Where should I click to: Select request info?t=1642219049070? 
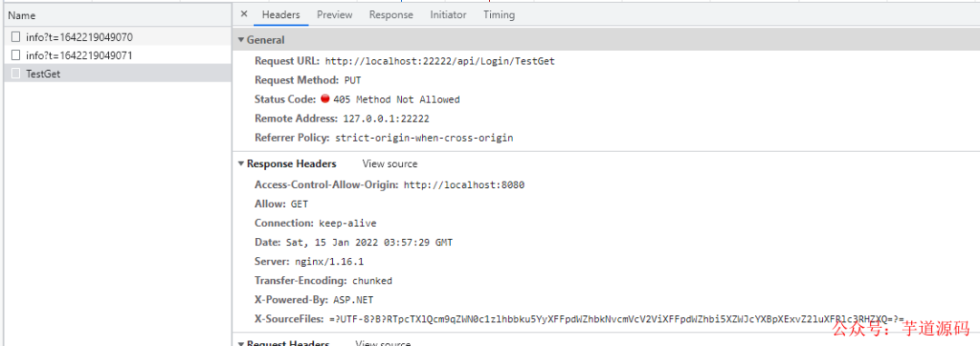point(117,37)
